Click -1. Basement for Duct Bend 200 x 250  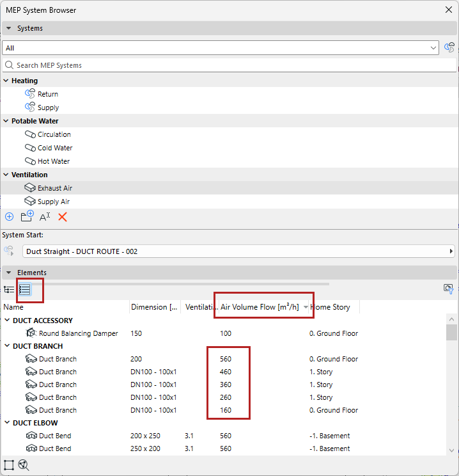(329, 436)
